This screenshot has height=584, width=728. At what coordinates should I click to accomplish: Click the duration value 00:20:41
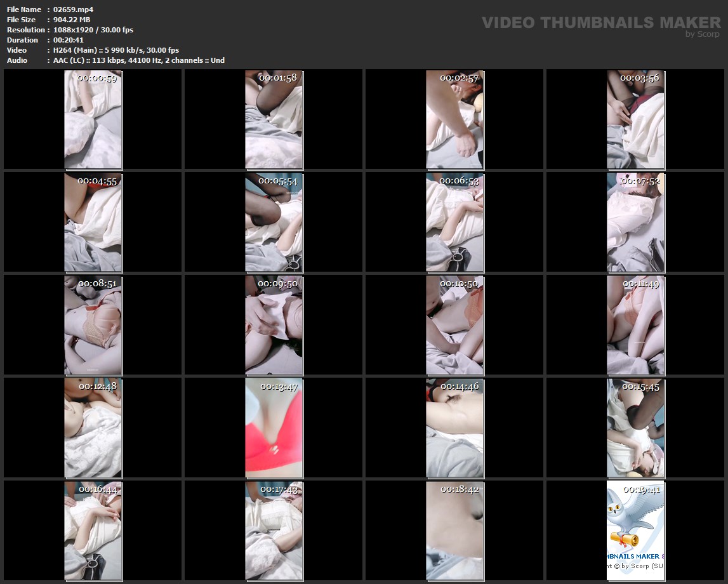[69, 40]
